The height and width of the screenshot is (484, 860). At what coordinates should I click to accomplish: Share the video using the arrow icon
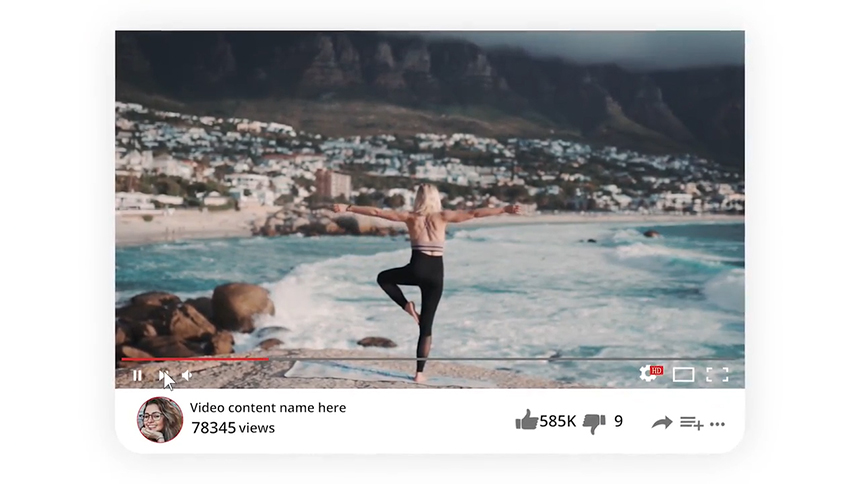[x=662, y=423]
